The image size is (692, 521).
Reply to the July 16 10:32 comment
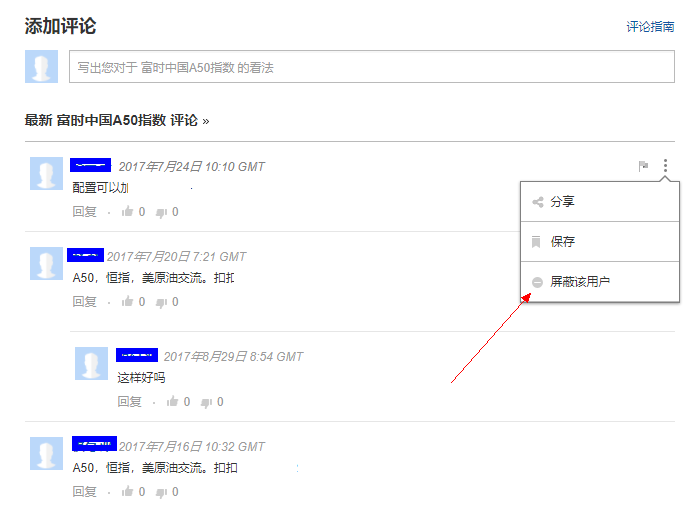click(84, 492)
